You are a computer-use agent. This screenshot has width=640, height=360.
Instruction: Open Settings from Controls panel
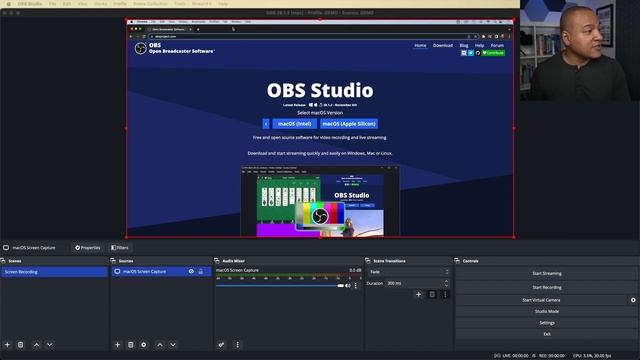[547, 323]
